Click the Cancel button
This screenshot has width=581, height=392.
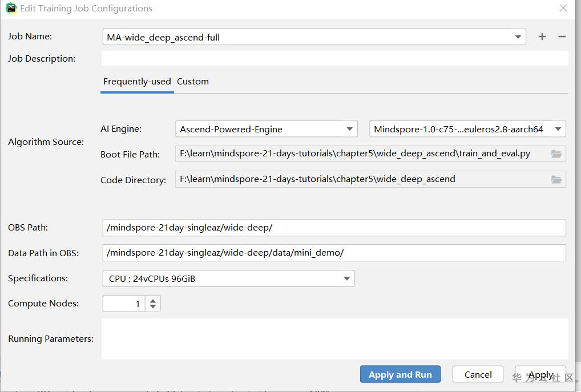pos(478,374)
